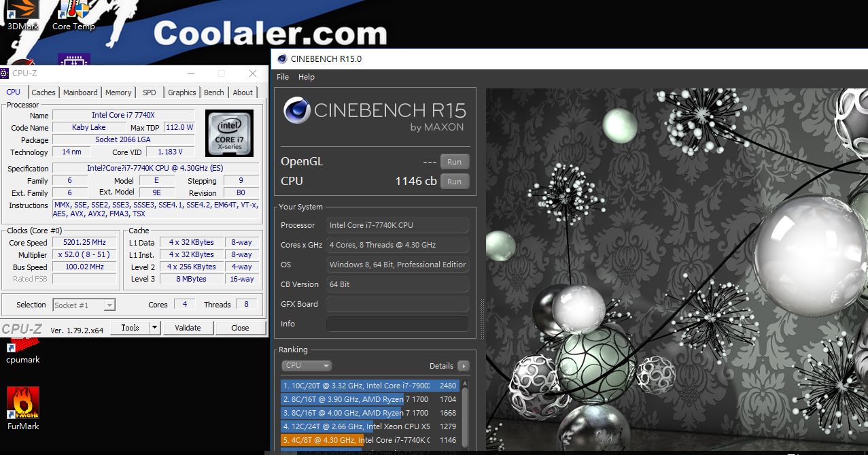Click the Details arrow button in Ranking
This screenshot has width=868, height=455.
click(463, 366)
